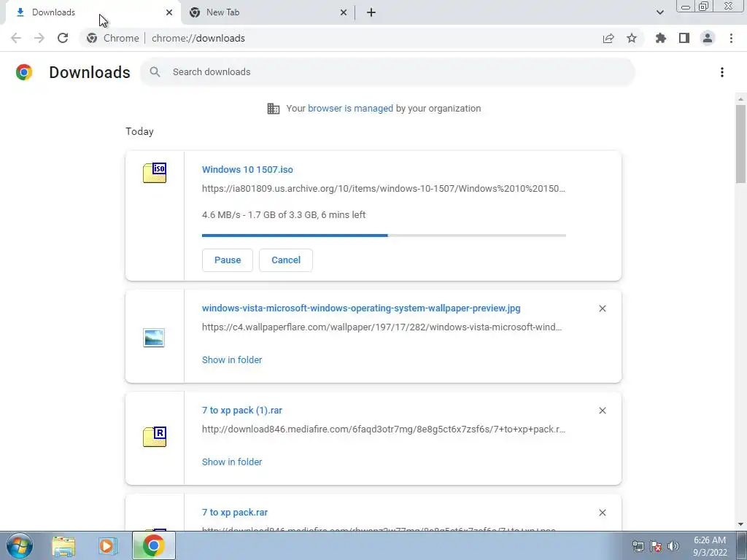Click the volume speaker tray icon
The height and width of the screenshot is (560, 747).
click(x=673, y=546)
